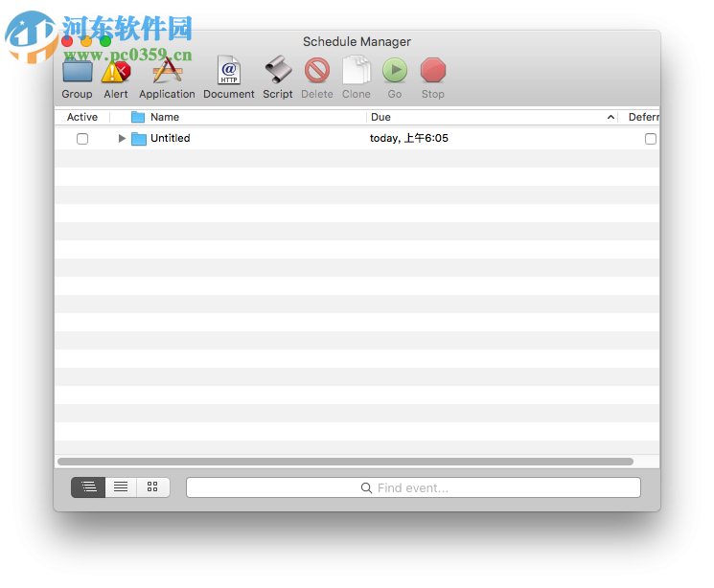Viewport: 714px width, 588px height.
Task: Select the Untitled row name
Action: (171, 138)
